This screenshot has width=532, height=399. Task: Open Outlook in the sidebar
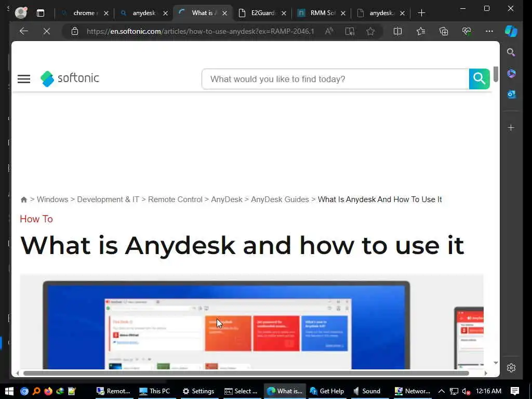point(511,95)
